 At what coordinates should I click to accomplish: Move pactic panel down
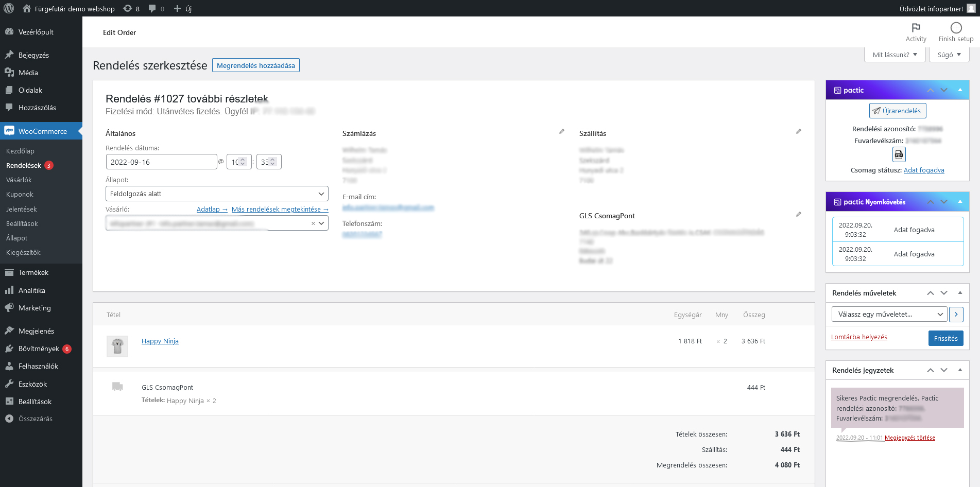(944, 90)
